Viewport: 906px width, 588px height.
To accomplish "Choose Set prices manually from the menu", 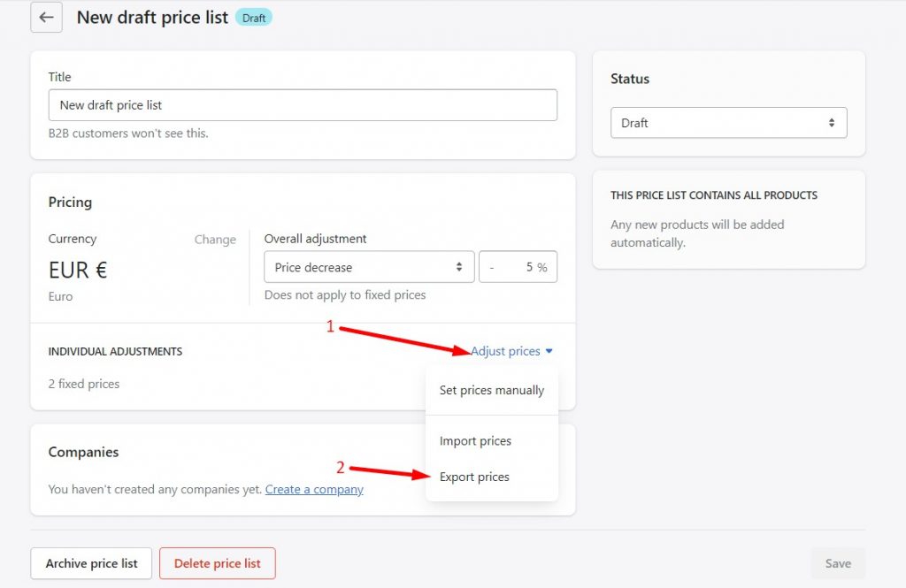I will point(491,390).
